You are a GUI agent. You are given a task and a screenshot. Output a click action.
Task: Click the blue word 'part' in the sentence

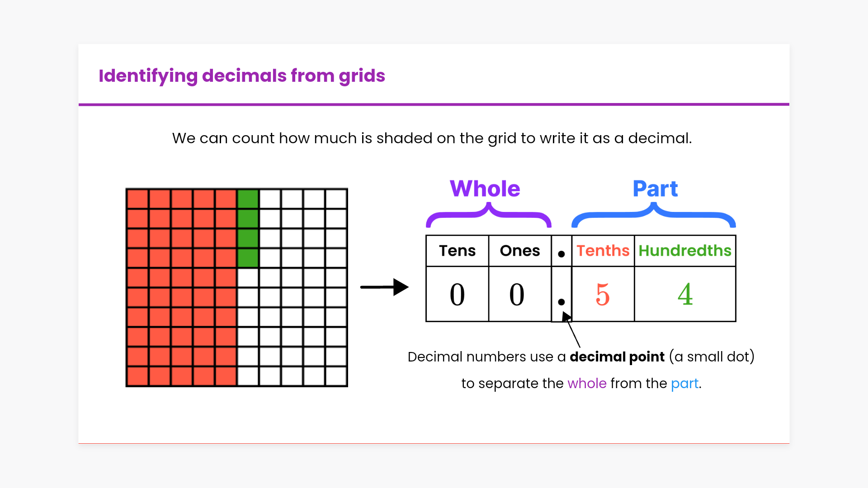click(684, 384)
